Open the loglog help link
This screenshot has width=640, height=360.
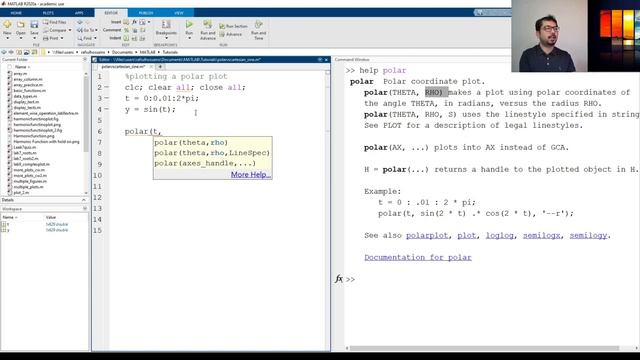[x=500, y=236]
